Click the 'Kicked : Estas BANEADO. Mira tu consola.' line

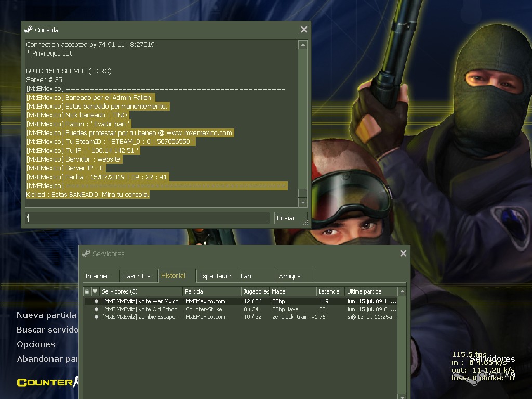87,194
